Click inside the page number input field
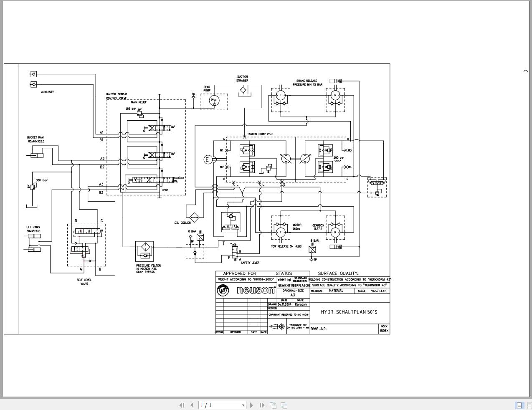532x410 pixels. tap(213, 405)
